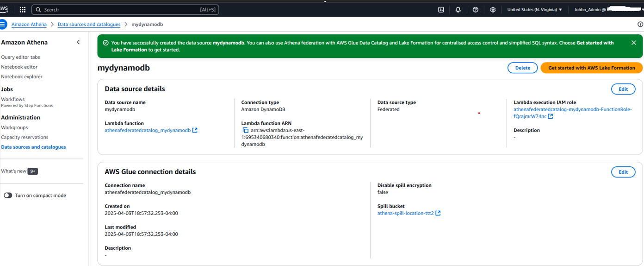Screen dimensions: 644x266
Task: Open the athenafederatedcatalog_mydynamodb Lambda function link
Action: (148, 130)
